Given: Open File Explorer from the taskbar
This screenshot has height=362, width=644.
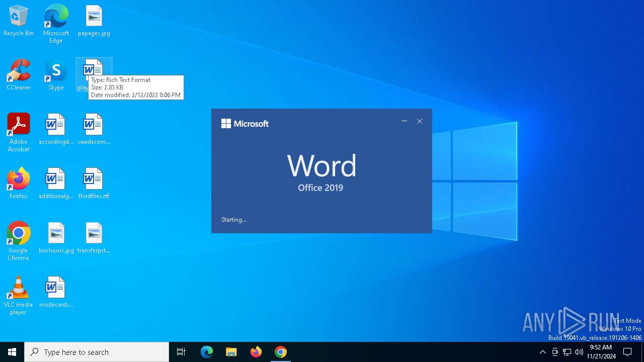Looking at the screenshot, I should [231, 352].
